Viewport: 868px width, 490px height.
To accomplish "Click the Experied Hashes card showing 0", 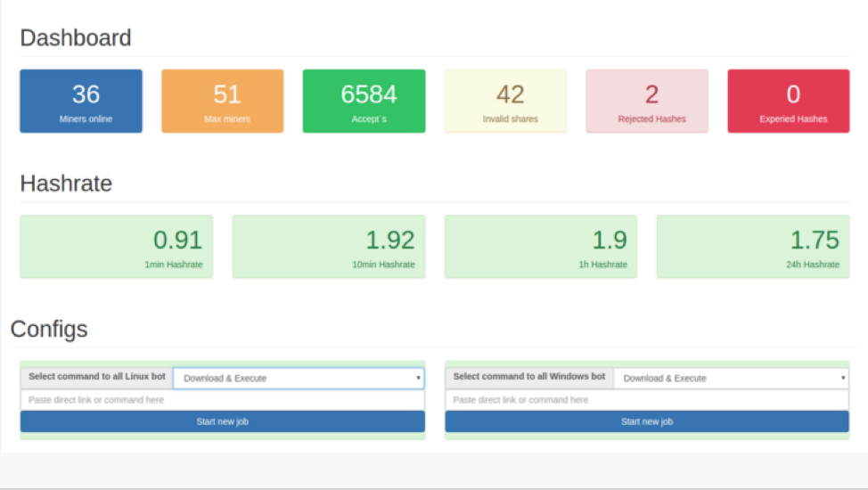I will [789, 101].
